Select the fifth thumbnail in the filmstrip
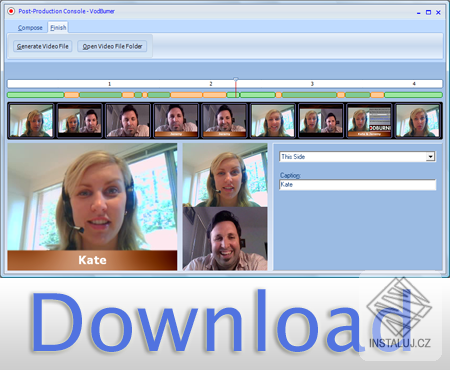Viewport: 450px width, 370px height. [x=225, y=121]
